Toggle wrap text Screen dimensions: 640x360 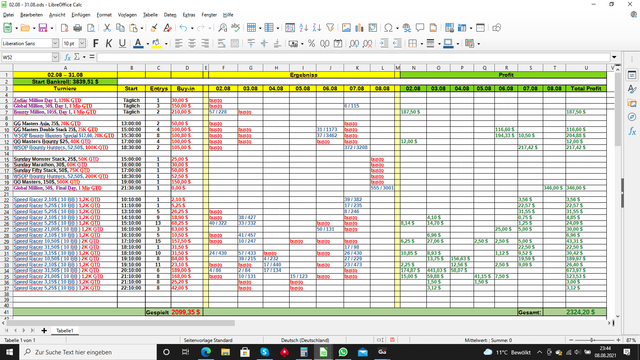pyautogui.click(x=221, y=43)
